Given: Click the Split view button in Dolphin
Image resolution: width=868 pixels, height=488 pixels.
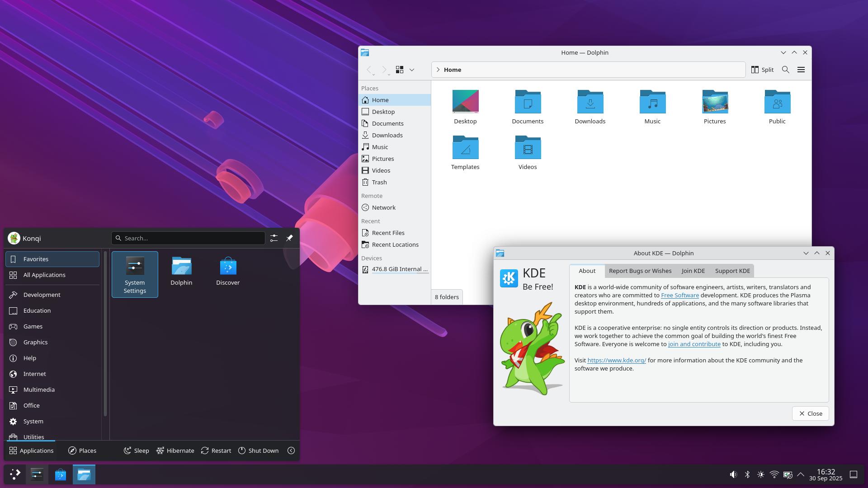Looking at the screenshot, I should [762, 70].
